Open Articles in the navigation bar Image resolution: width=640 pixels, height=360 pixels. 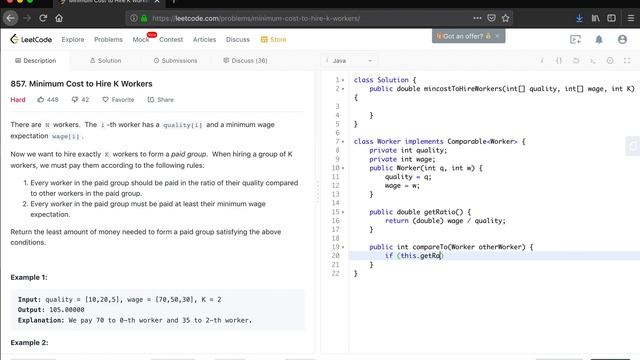(204, 39)
